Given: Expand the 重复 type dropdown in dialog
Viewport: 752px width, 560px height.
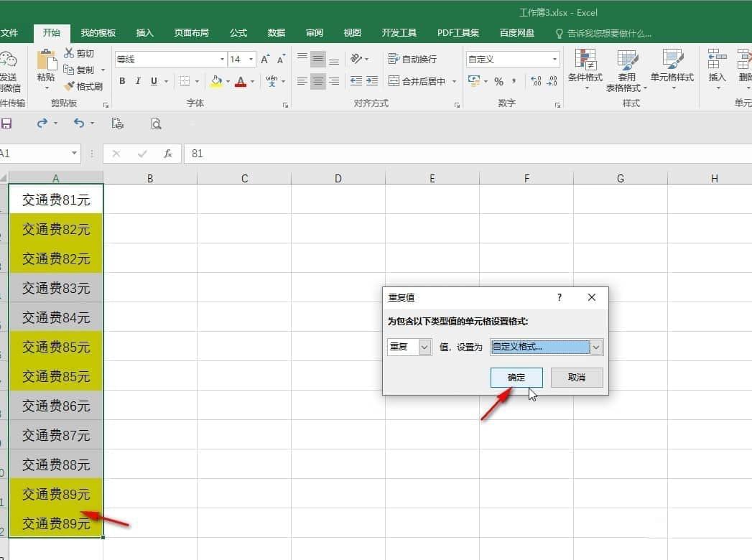Looking at the screenshot, I should 424,347.
